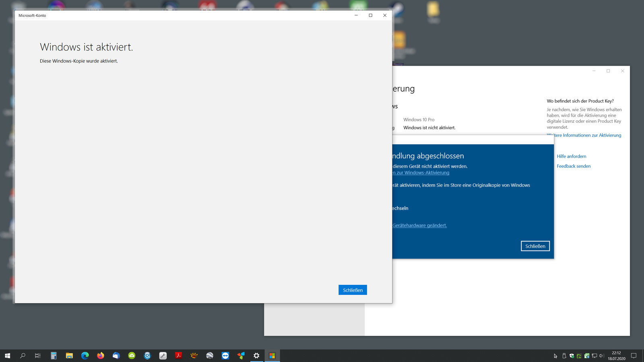Open Microsoft Edge from the taskbar

pyautogui.click(x=85, y=356)
